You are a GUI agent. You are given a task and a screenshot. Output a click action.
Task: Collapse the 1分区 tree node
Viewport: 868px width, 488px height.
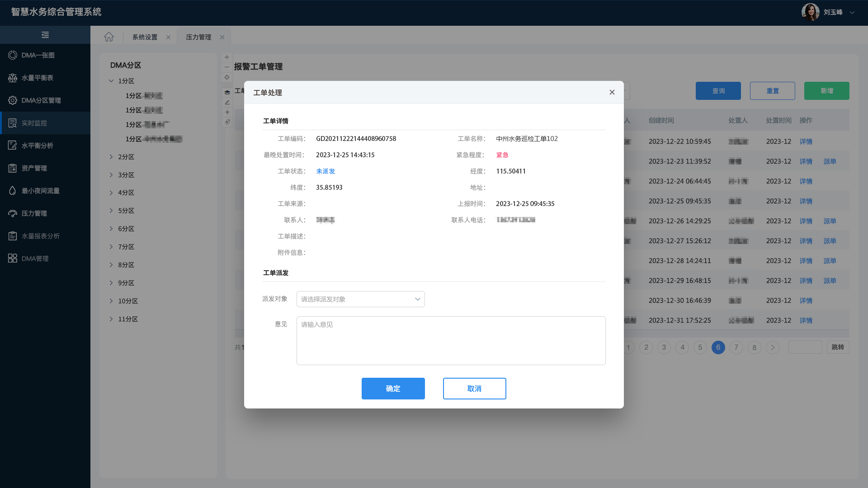point(111,80)
